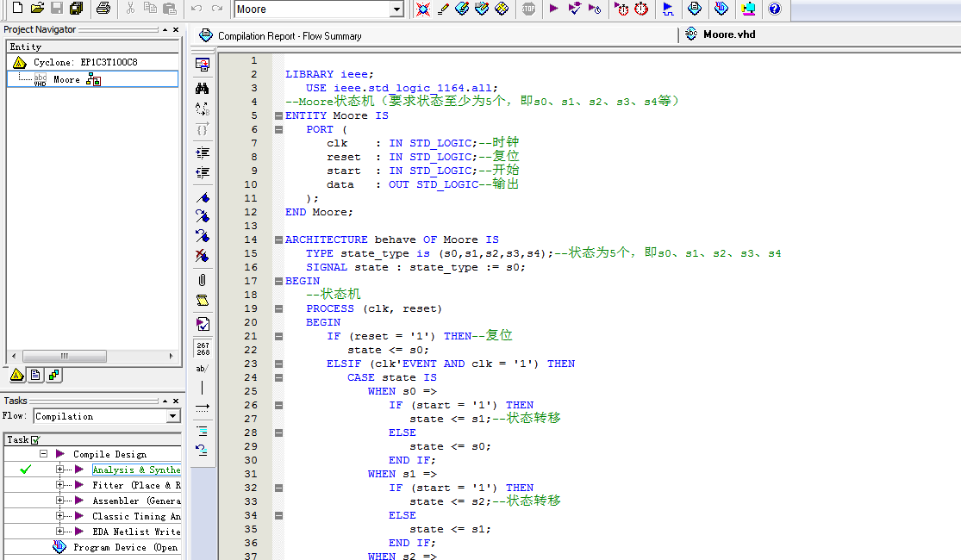961x560 pixels.
Task: Open the Assignment Editor pencil icon
Action: coord(443,9)
